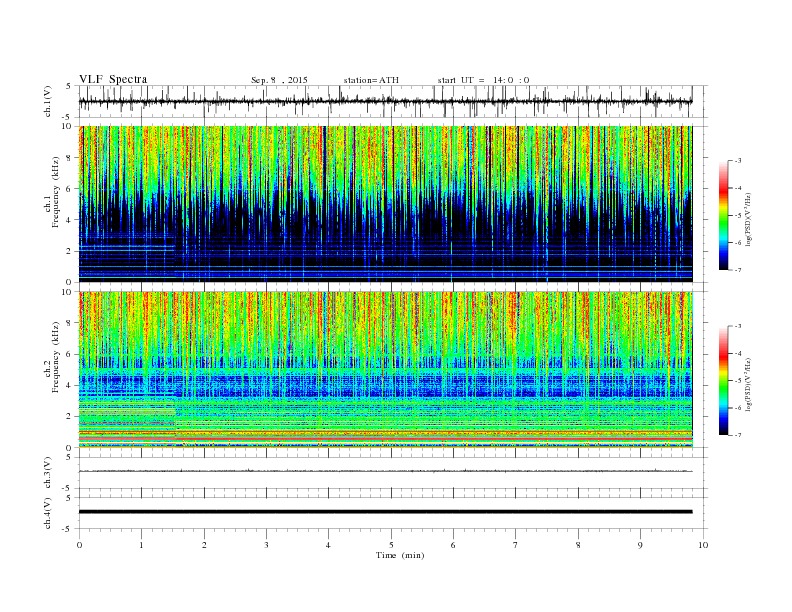This screenshot has width=792, height=612.
Task: Click the ch.2 "Frequency (kHz)" axis label
Action: (56, 357)
